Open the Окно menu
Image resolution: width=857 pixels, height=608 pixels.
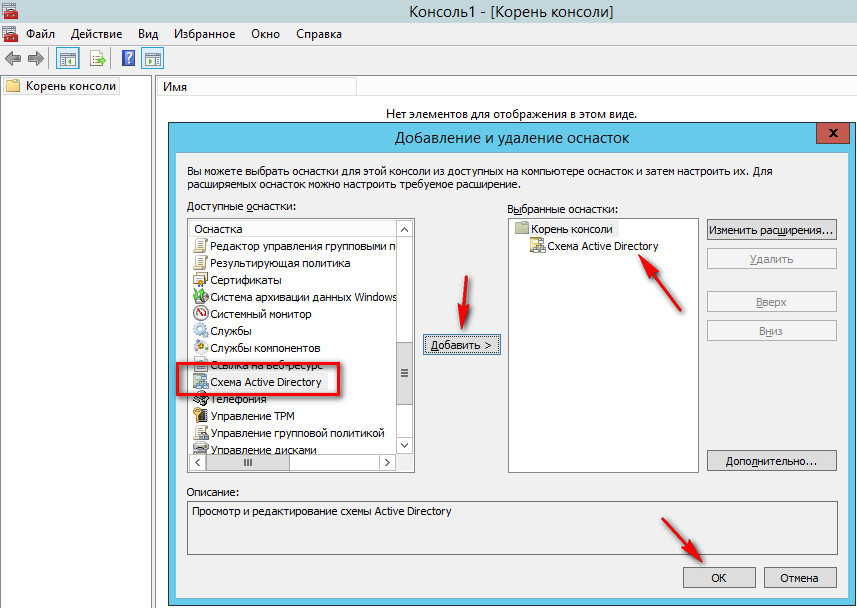tap(265, 34)
